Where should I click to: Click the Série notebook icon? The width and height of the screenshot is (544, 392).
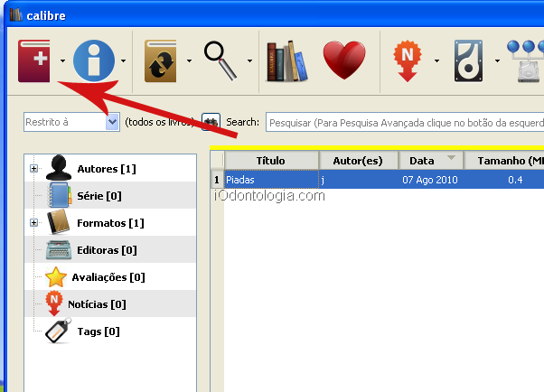click(59, 195)
